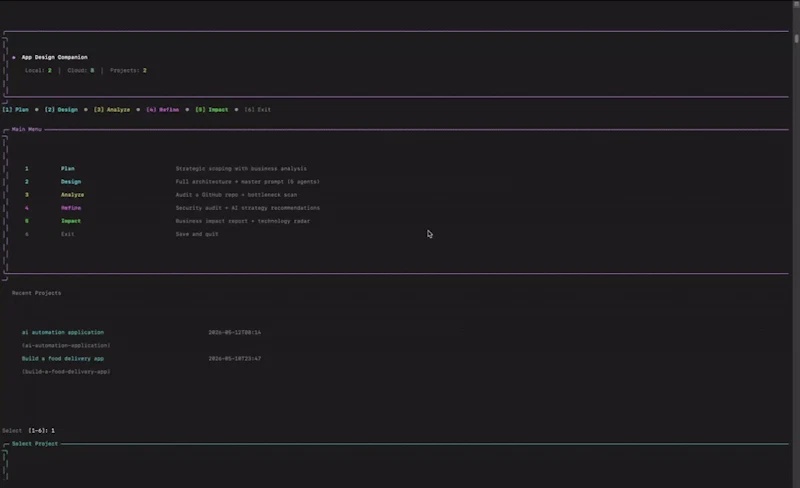Choose the Design row in Main Menu list

click(172, 182)
